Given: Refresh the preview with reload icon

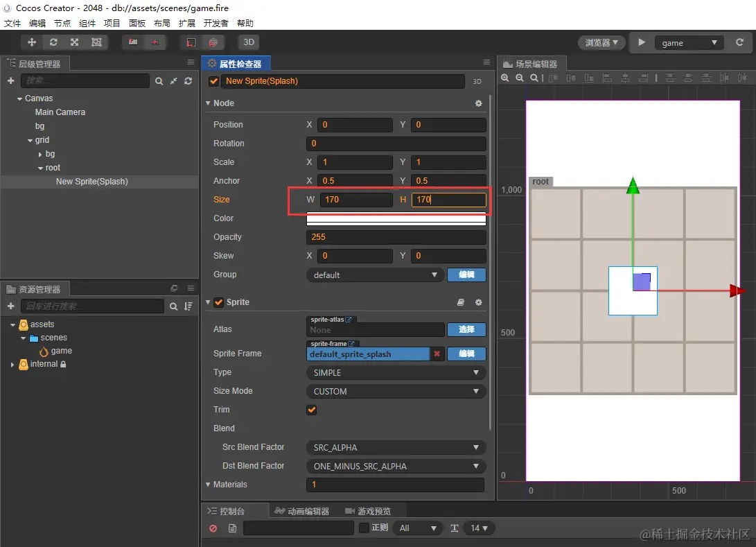Looking at the screenshot, I should point(739,42).
